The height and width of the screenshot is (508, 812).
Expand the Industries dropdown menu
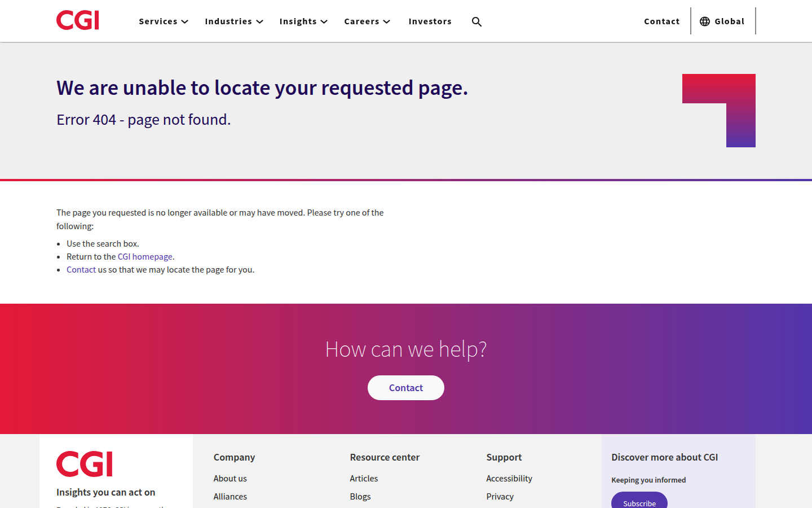click(x=233, y=21)
